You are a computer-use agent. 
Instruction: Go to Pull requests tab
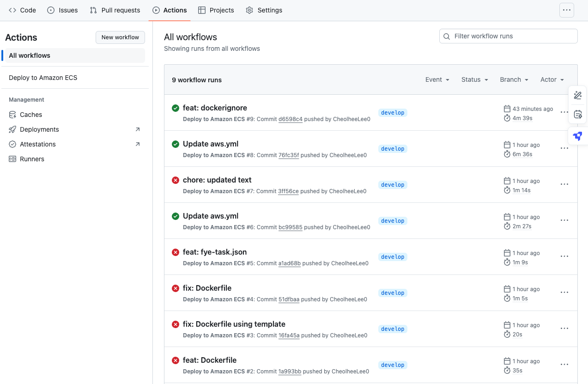pos(115,10)
